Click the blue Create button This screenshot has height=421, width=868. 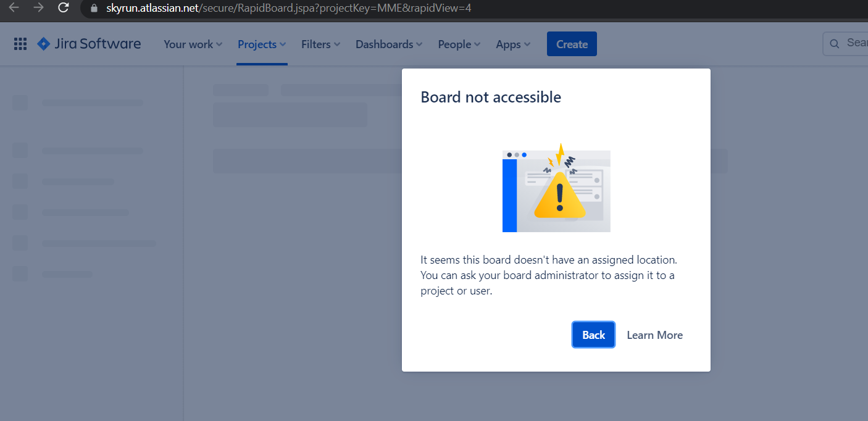pos(572,44)
